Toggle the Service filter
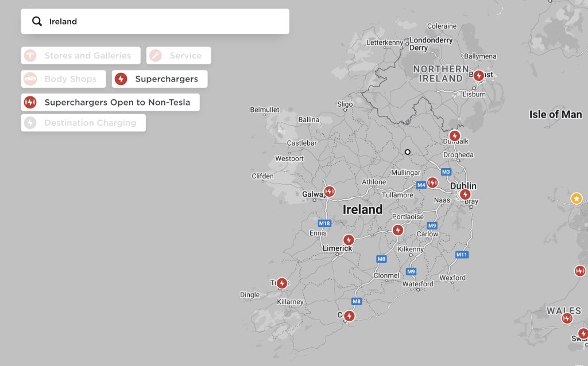This screenshot has height=366, width=588. point(179,56)
